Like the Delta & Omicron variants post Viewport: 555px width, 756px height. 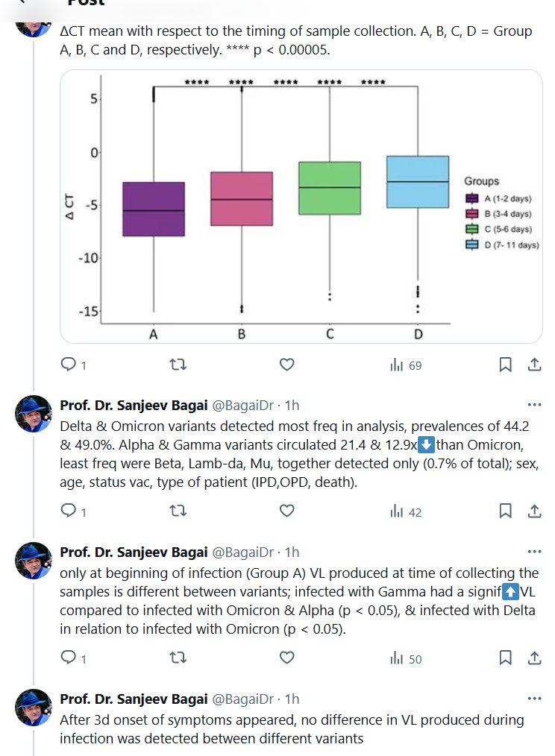[286, 511]
